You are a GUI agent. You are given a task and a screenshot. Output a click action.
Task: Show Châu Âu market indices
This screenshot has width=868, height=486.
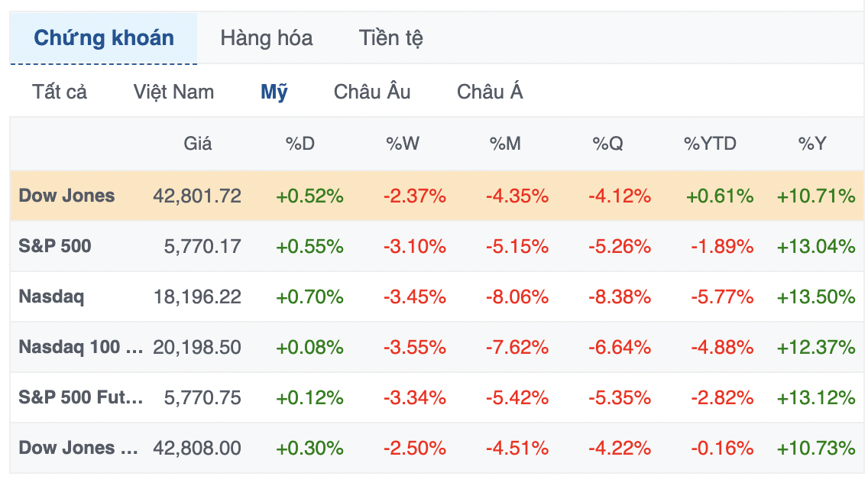click(x=372, y=92)
